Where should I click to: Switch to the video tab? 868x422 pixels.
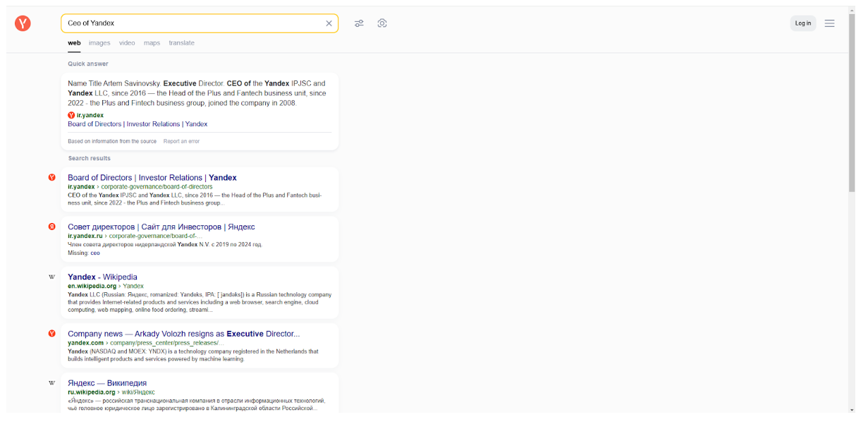click(127, 43)
